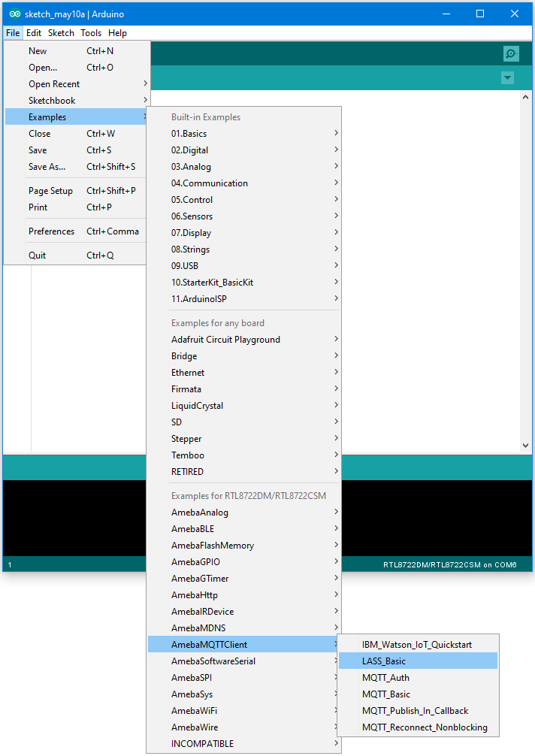The image size is (535, 756).
Task: Open AmebaMDNS examples
Action: point(244,628)
